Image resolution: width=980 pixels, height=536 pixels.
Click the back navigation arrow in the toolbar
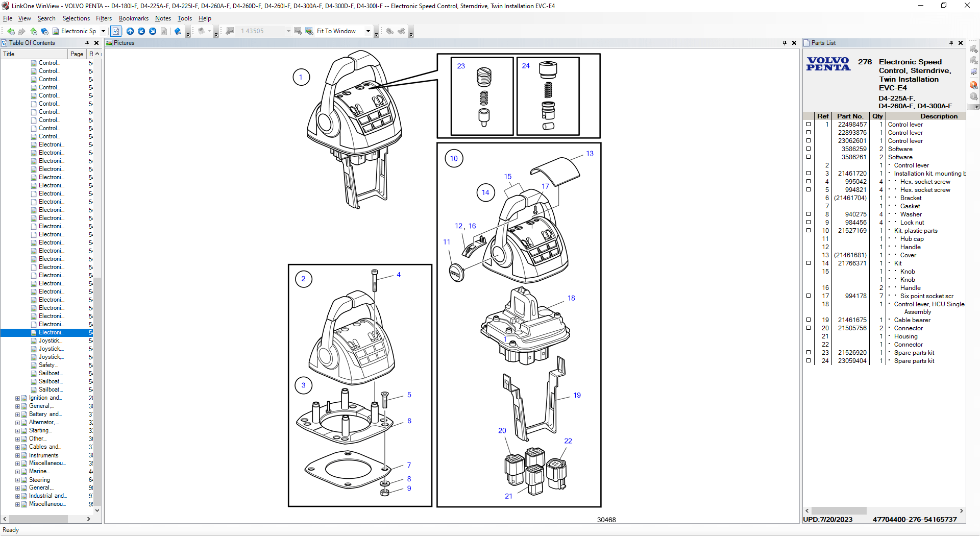click(11, 31)
